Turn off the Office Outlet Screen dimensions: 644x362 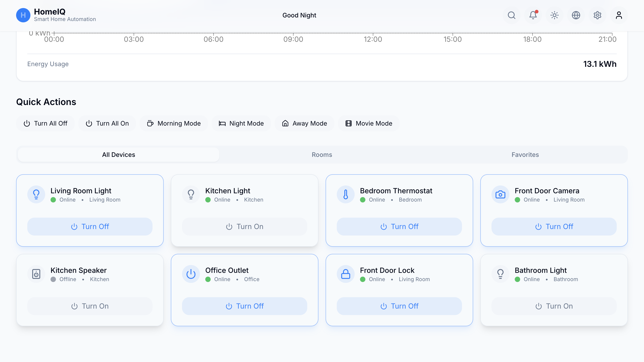click(244, 306)
